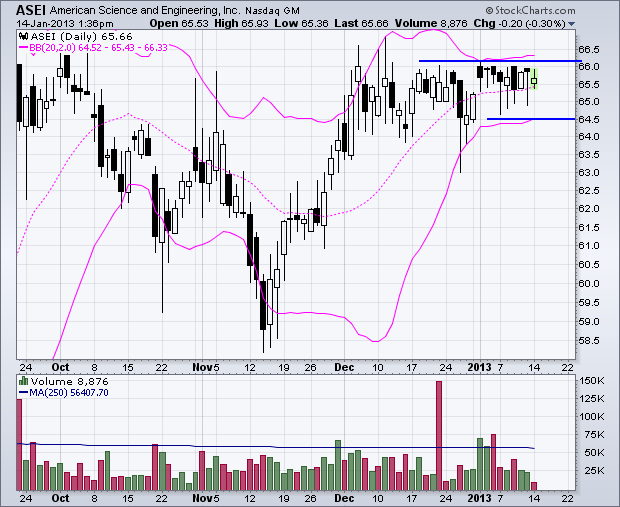Click the '58.5' price axis label
The width and height of the screenshot is (620, 507).
589,341
